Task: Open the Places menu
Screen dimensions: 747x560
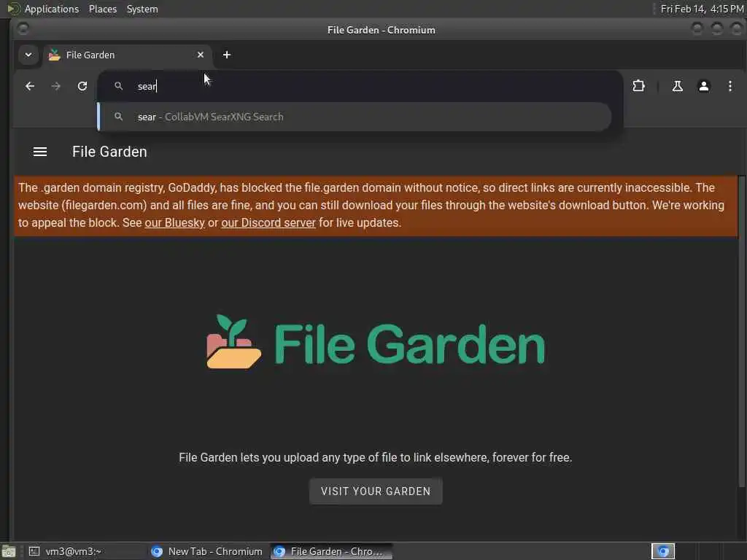Action: click(102, 9)
